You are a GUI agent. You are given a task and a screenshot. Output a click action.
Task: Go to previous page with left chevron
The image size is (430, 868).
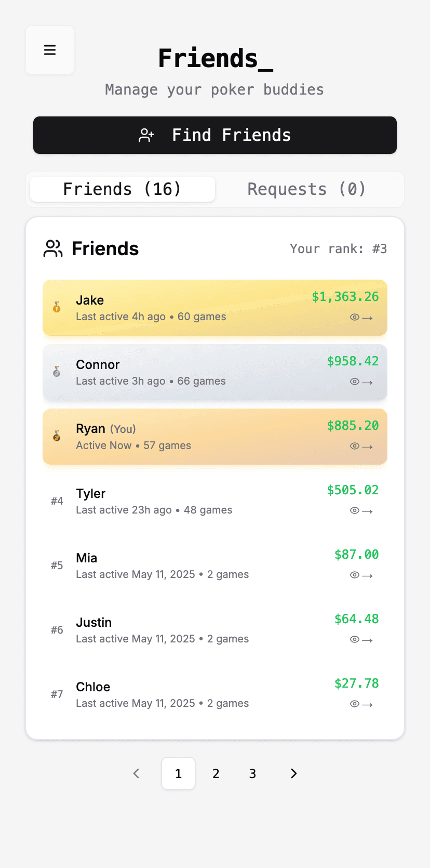(137, 773)
